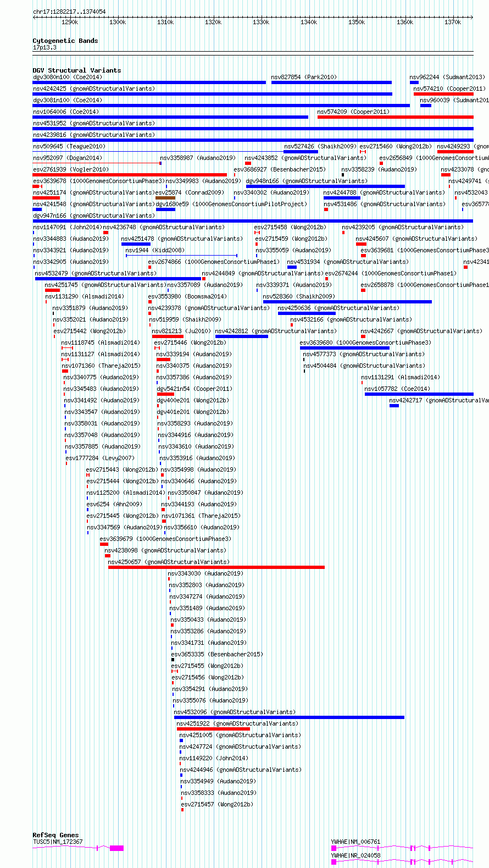Screen dimensions: 489x868
Task: Click nsv527426 (Shaikh2009) label
Action: 320,146
